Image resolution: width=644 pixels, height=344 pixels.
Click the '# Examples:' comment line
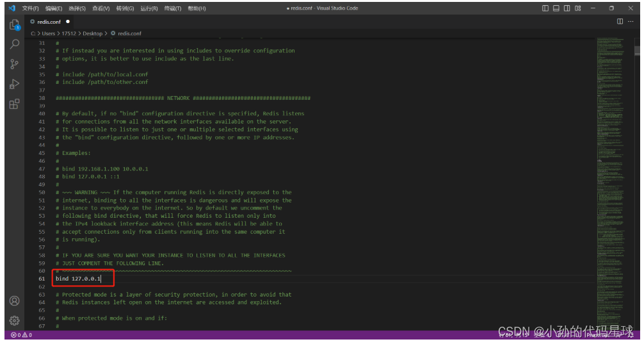click(73, 153)
